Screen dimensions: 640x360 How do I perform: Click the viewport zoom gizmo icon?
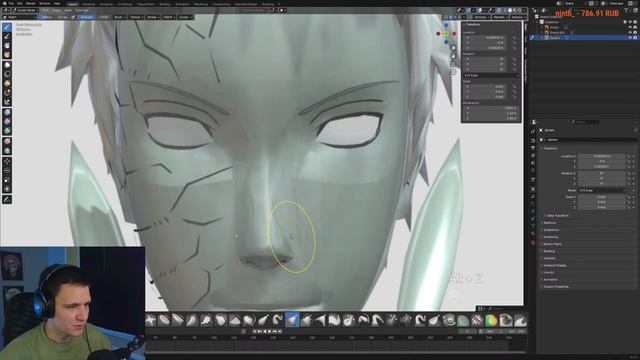point(453,48)
